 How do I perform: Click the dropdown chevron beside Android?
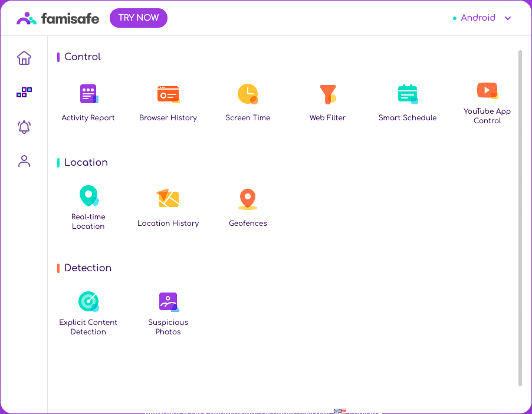click(508, 18)
